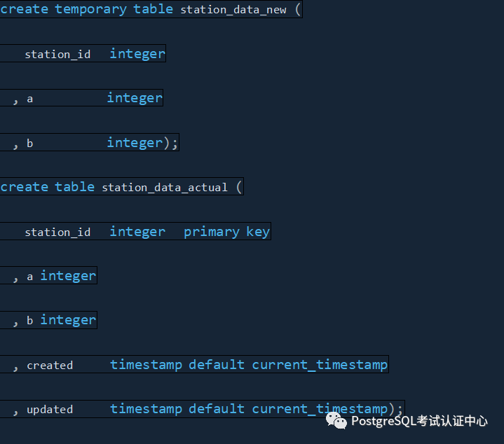
Task: Click the 'primary key' constraint text
Action: click(x=226, y=232)
